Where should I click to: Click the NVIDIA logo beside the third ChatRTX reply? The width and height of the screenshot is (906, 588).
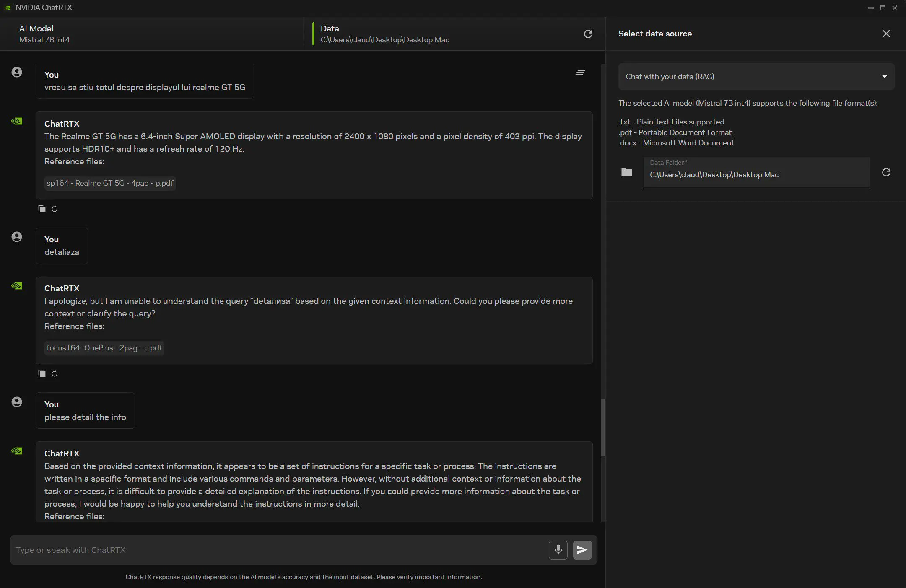tap(17, 451)
